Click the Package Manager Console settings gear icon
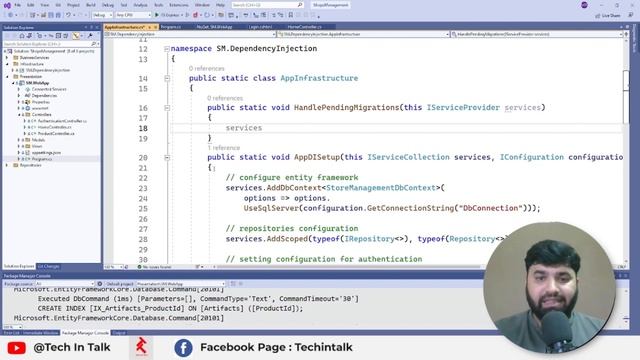Image resolution: width=640 pixels, height=360 pixels. (x=100, y=284)
